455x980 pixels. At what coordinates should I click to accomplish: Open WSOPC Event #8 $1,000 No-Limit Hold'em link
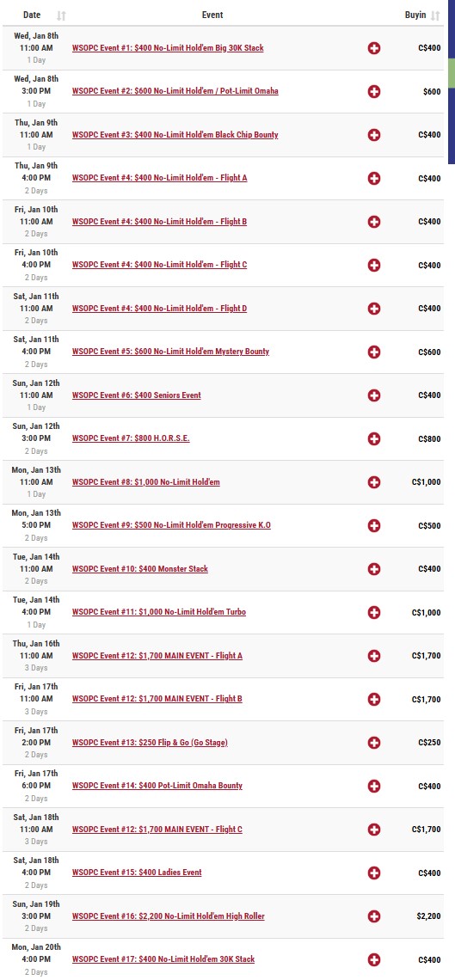(x=145, y=482)
